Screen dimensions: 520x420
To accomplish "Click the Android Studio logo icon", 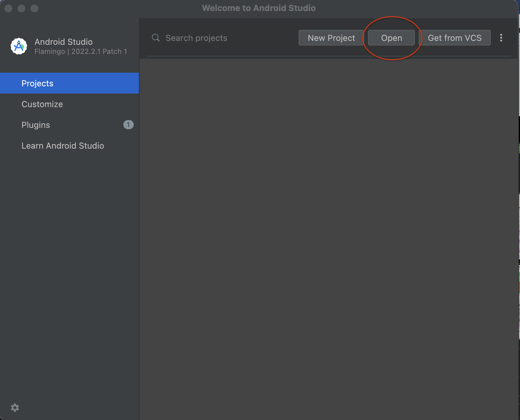I will [19, 46].
